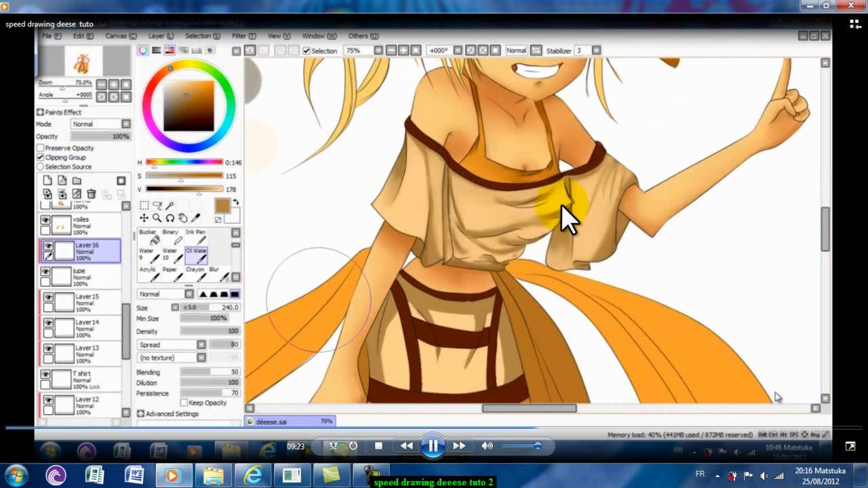Screen dimensions: 868x488
Task: Pick the rectangular selection tool
Action: pyautogui.click(x=144, y=205)
